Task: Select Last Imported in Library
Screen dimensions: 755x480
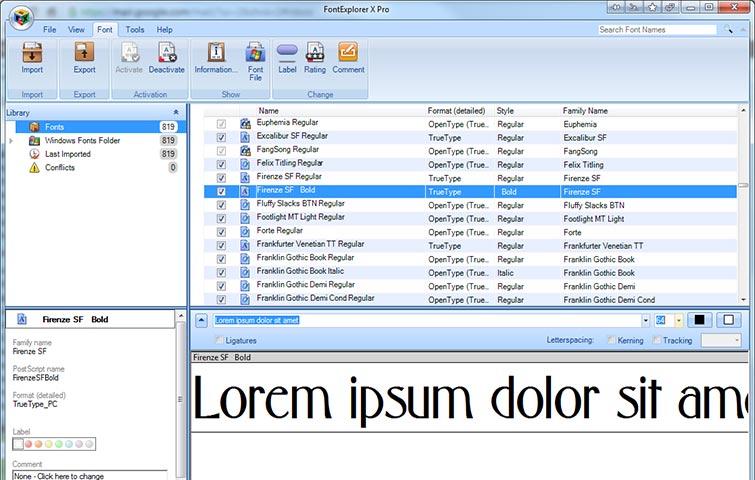Action: 68,154
